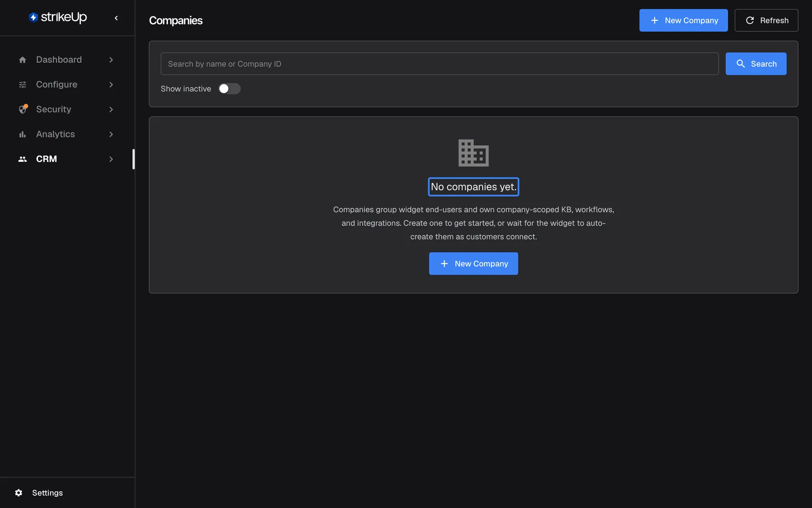
Task: Click the strikeUp lightning bolt logo
Action: click(33, 18)
